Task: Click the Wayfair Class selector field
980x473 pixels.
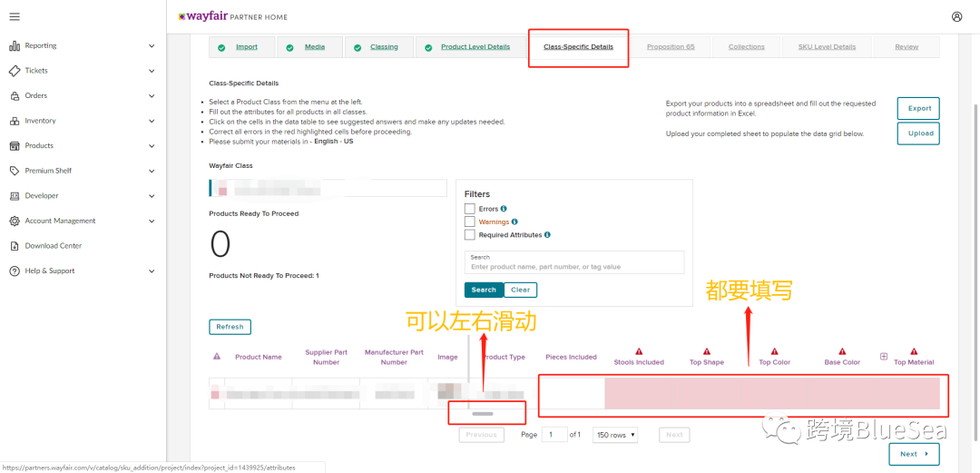Action: (x=328, y=188)
